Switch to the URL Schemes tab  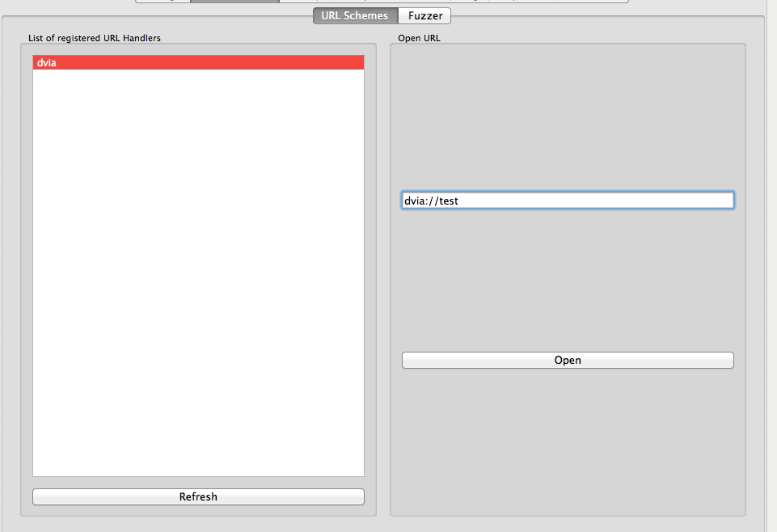[355, 16]
